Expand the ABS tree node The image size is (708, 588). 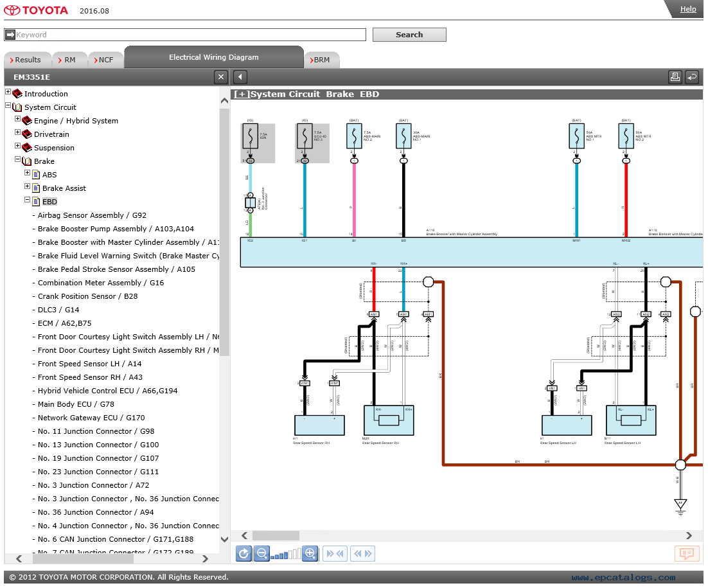click(28, 172)
